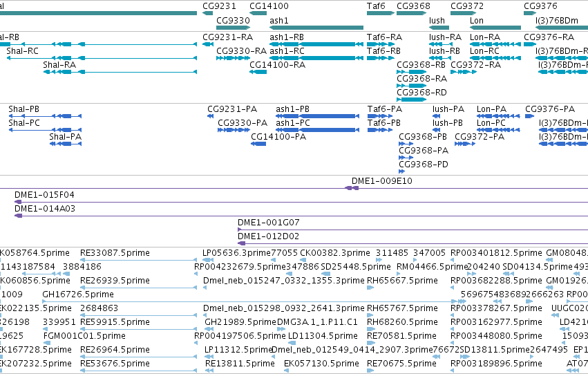Select the lush-RA transcript label
This screenshot has width=588, height=374.
click(x=445, y=37)
